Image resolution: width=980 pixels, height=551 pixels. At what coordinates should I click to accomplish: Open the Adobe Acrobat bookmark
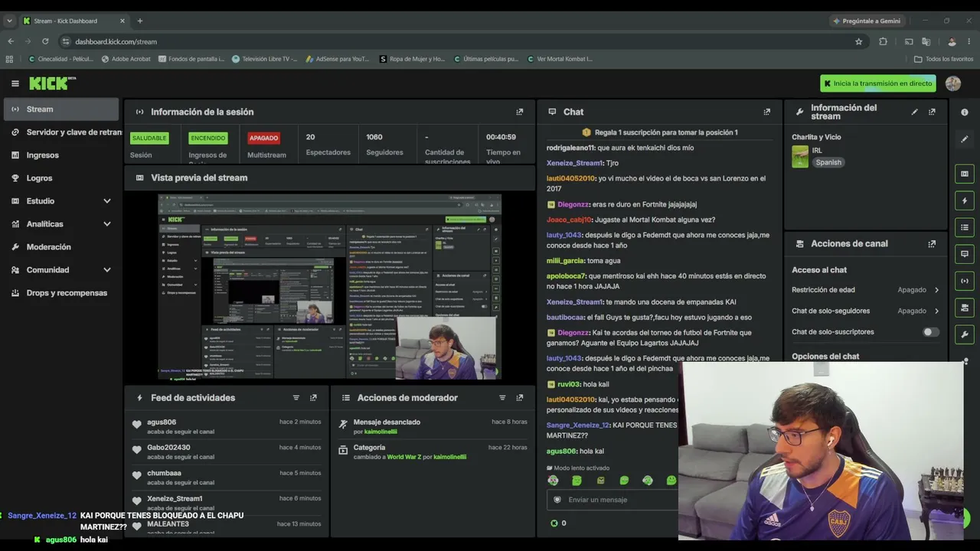point(126,59)
